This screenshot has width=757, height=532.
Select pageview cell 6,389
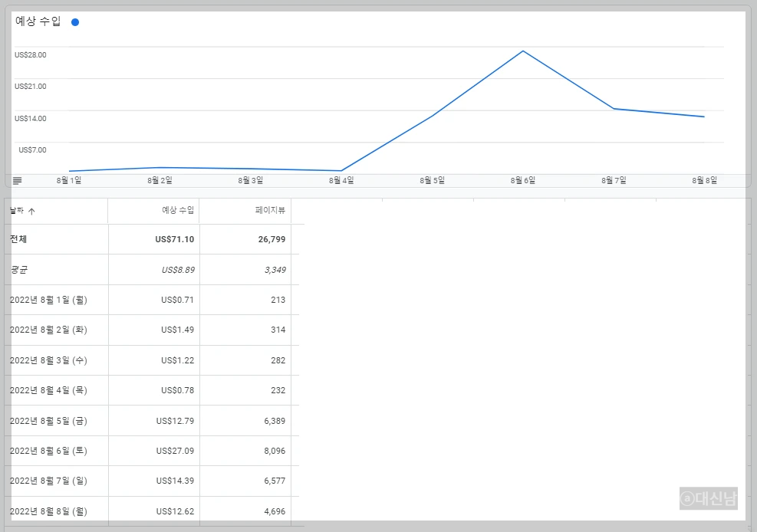[275, 421]
